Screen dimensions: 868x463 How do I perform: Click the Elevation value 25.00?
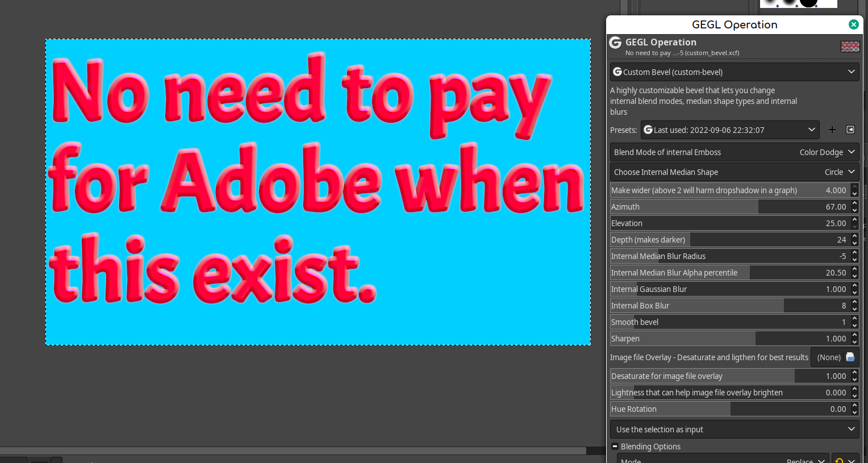836,223
